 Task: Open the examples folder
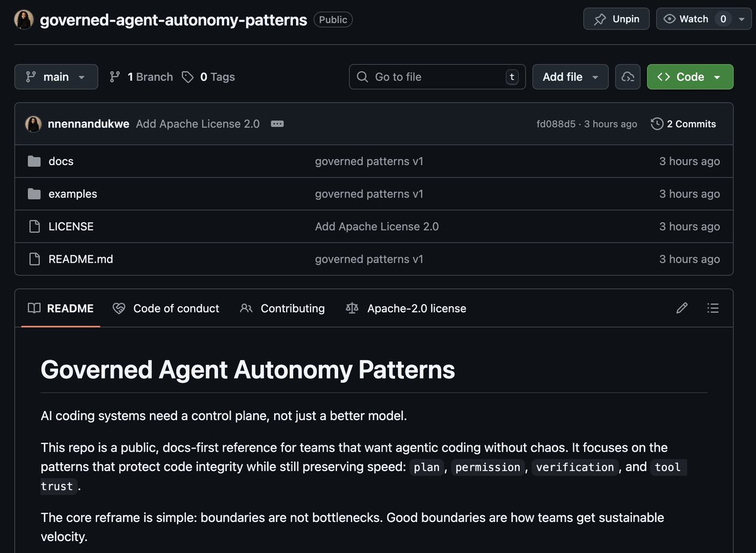click(x=73, y=194)
